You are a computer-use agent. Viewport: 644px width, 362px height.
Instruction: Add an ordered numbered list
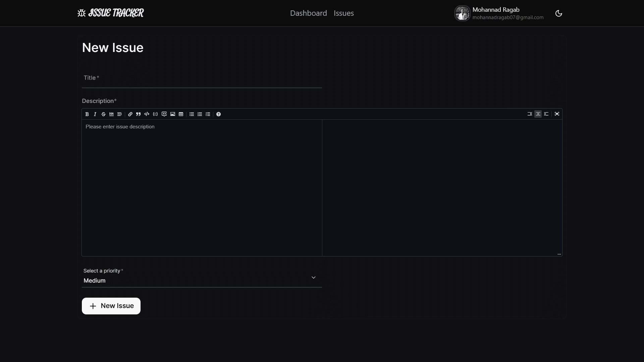point(200,114)
